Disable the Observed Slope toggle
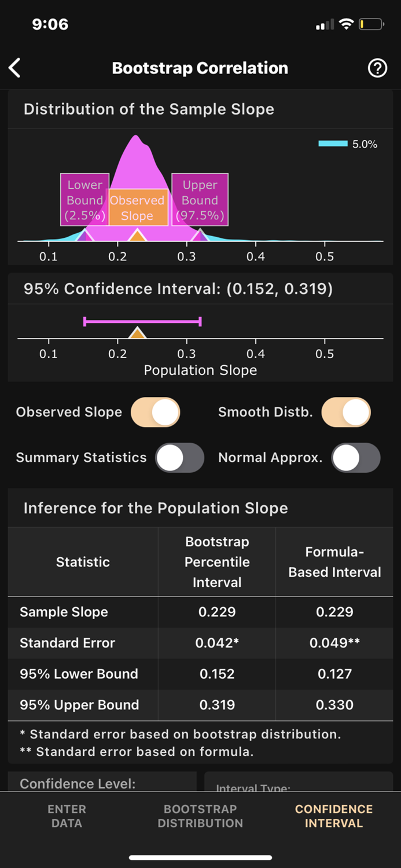The image size is (401, 868). [155, 412]
